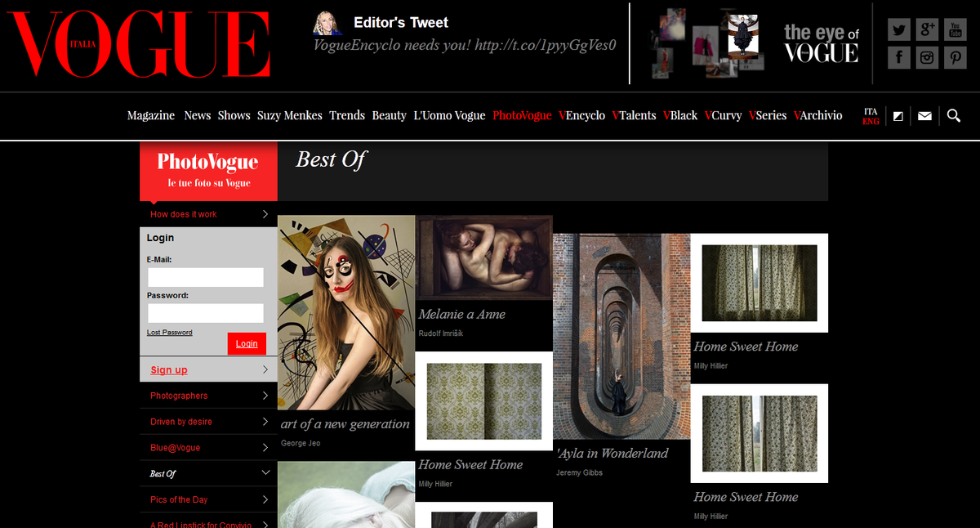Click the 'Ayla in Wonderland title

point(612,454)
